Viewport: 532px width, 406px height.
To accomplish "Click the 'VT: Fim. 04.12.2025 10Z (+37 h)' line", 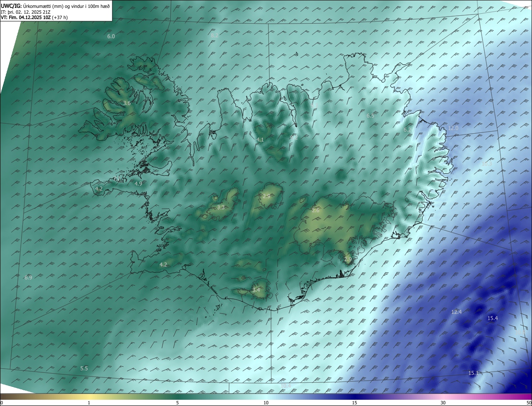I will 34,17.
